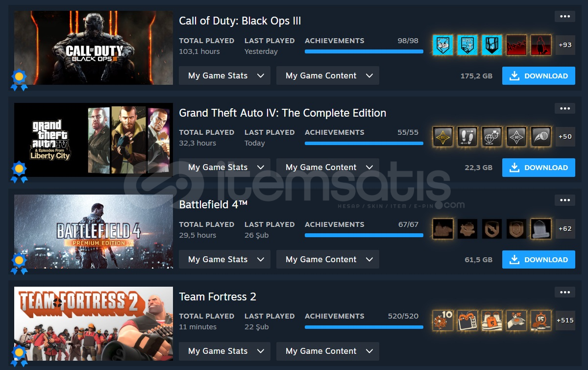Click the footprints achievement icon for GTA IV
Image resolution: width=588 pixels, height=370 pixels.
(467, 137)
